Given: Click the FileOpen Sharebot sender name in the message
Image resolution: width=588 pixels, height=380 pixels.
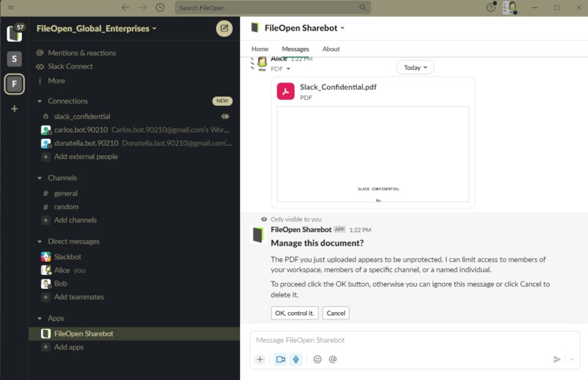Looking at the screenshot, I should (301, 230).
